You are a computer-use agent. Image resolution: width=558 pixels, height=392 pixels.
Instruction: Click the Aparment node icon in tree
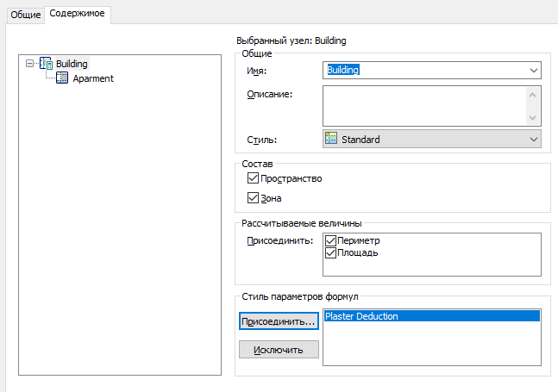[62, 78]
